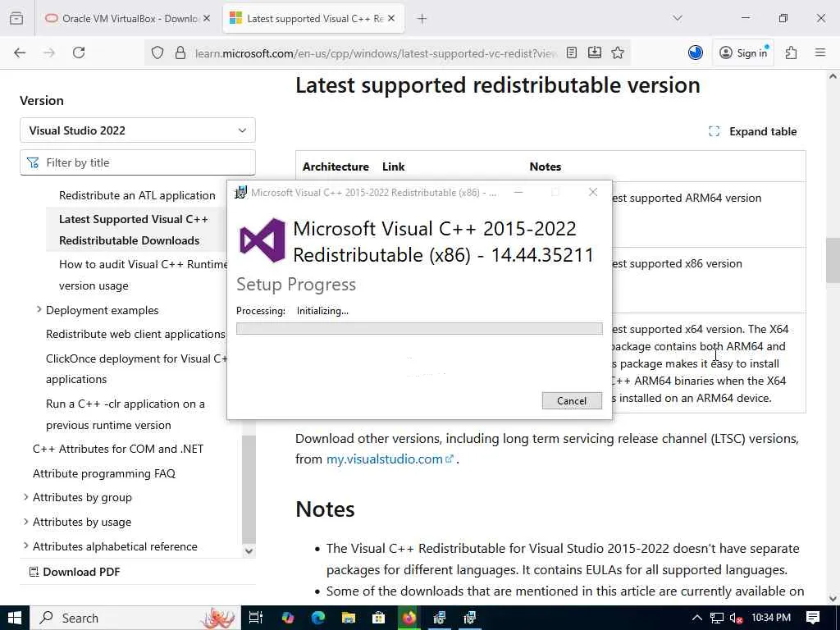Open a new tab with the plus button
This screenshot has height=630, width=840.
point(422,19)
